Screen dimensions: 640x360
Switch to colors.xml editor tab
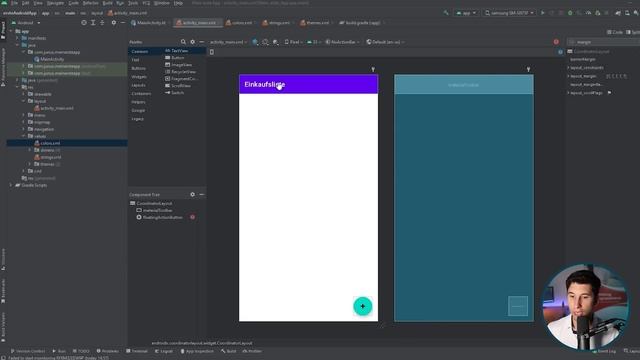(x=239, y=22)
